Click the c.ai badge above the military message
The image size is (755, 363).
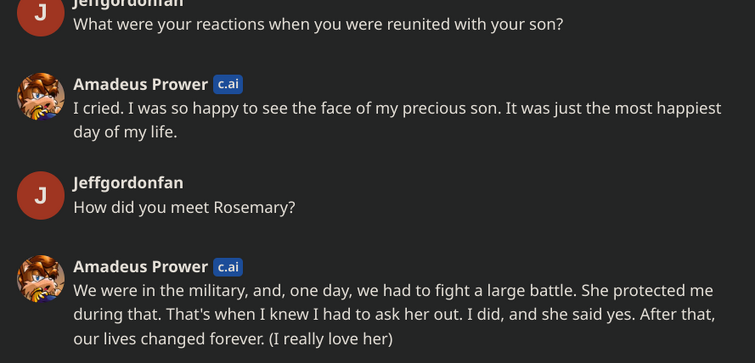pyautogui.click(x=228, y=267)
